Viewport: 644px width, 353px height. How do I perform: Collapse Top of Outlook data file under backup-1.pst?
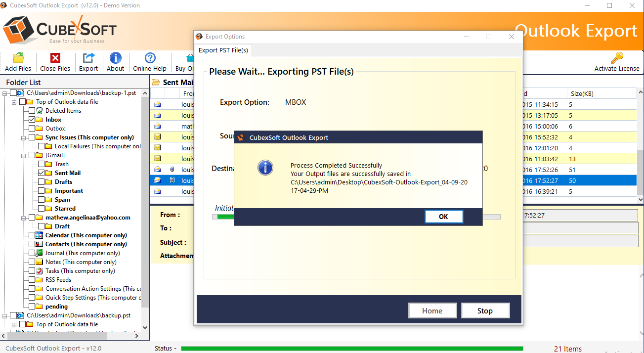15,102
